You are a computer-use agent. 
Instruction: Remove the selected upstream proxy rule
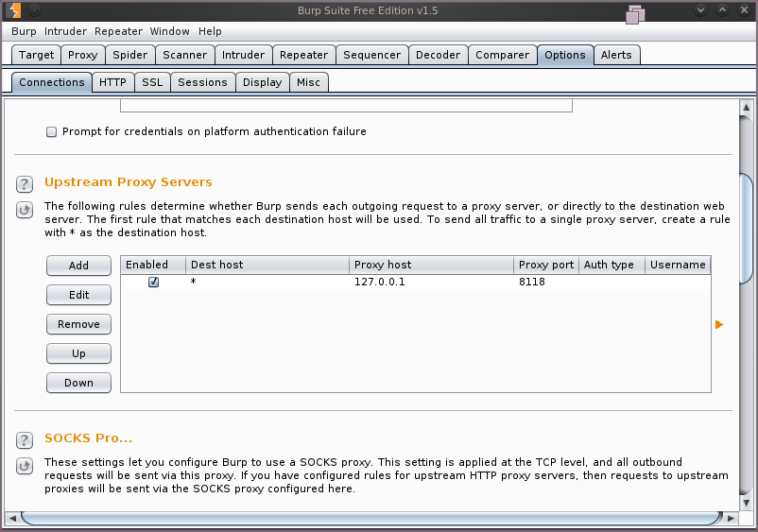[x=78, y=324]
